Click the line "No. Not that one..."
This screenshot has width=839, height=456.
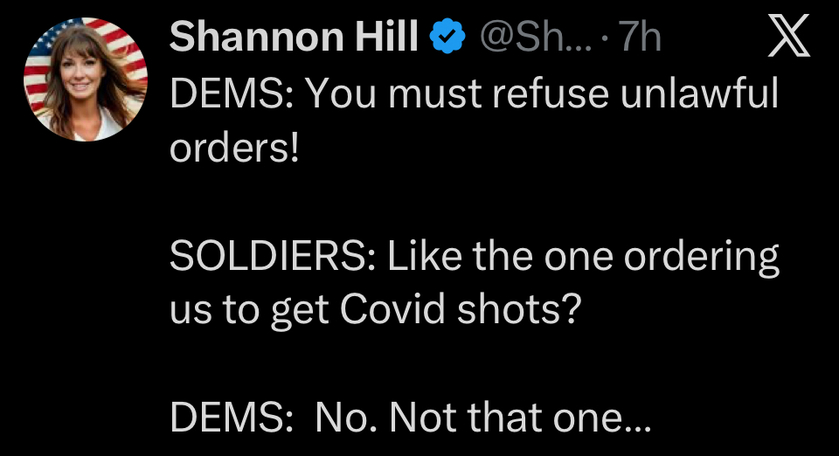(483, 418)
